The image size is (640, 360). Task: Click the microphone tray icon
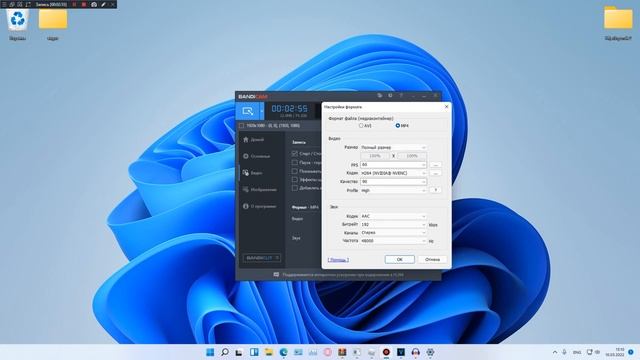564,352
